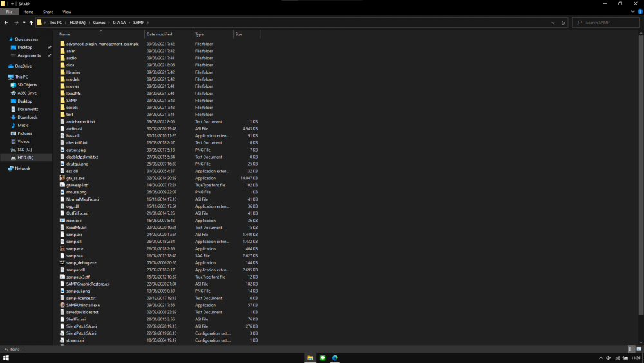Screen dimensions: 644x363
Task: Open File Explorer on the taskbar
Action: coord(310,358)
